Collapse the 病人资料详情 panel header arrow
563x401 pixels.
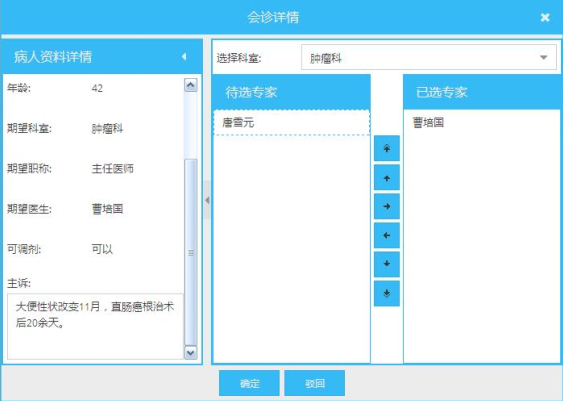(x=184, y=56)
